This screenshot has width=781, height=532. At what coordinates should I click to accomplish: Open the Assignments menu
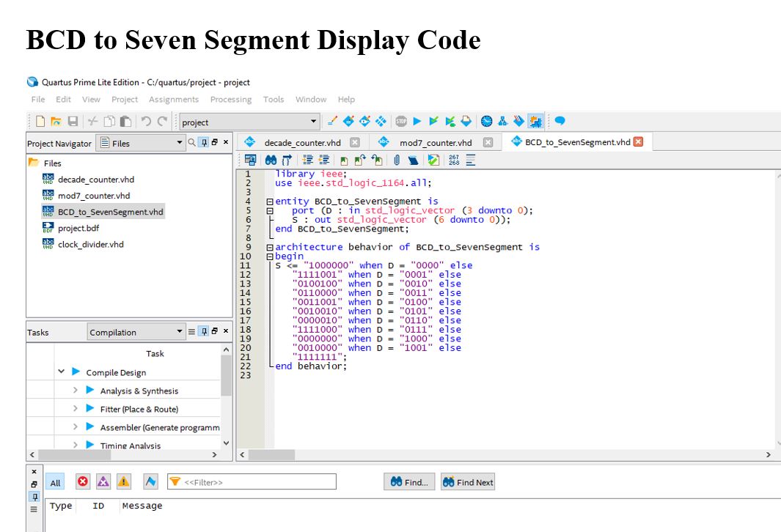[x=174, y=100]
